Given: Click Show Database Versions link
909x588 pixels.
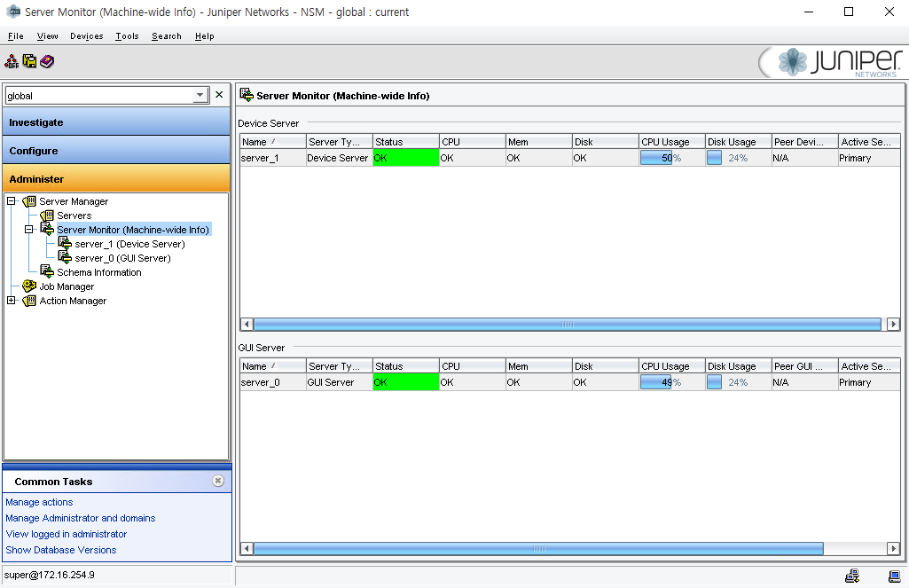Looking at the screenshot, I should [x=61, y=550].
